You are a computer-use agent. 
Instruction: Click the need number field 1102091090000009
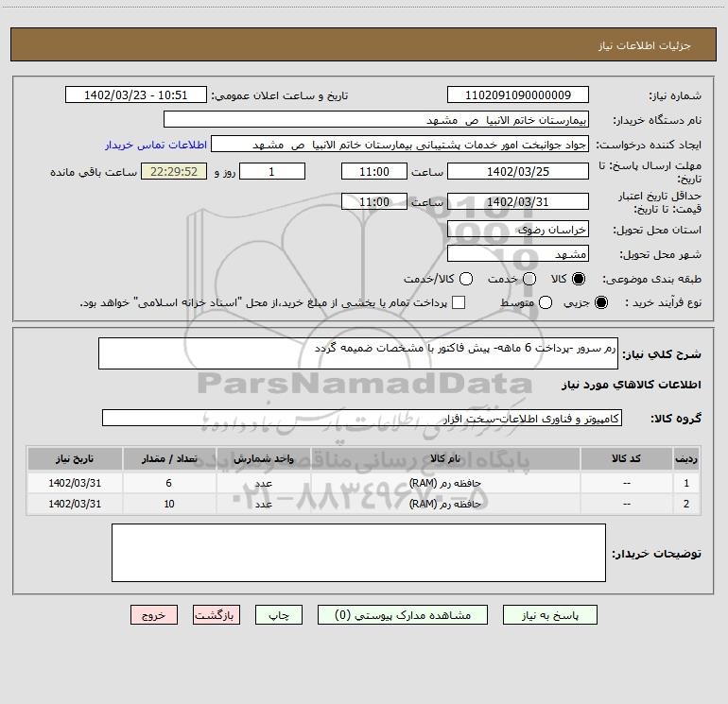tap(518, 94)
